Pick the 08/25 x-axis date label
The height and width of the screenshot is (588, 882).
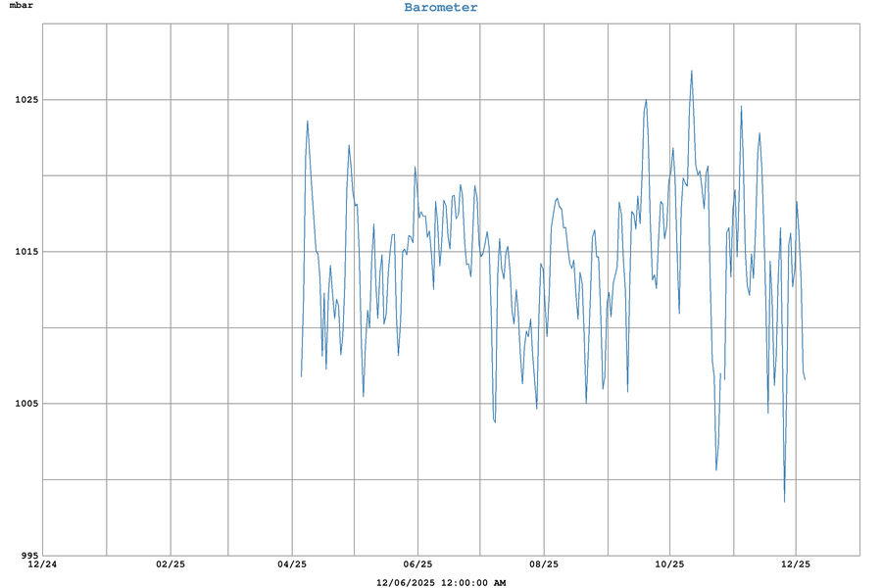(544, 564)
